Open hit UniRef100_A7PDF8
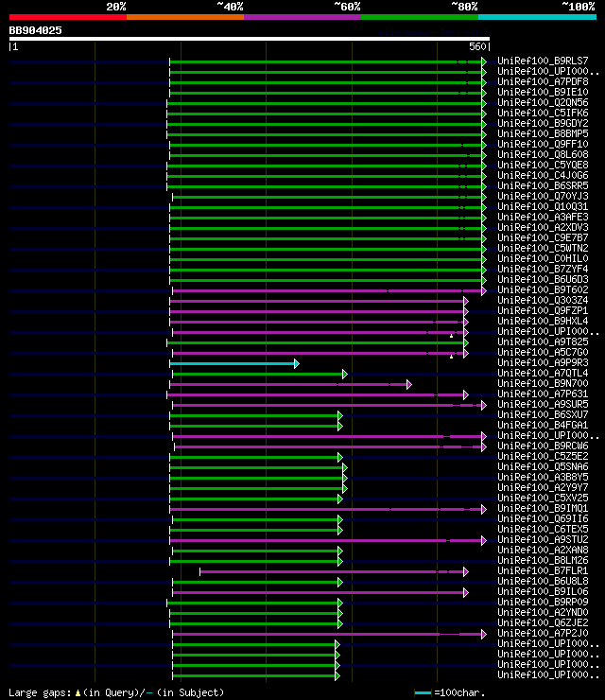This screenshot has width=605, height=700. (x=543, y=81)
